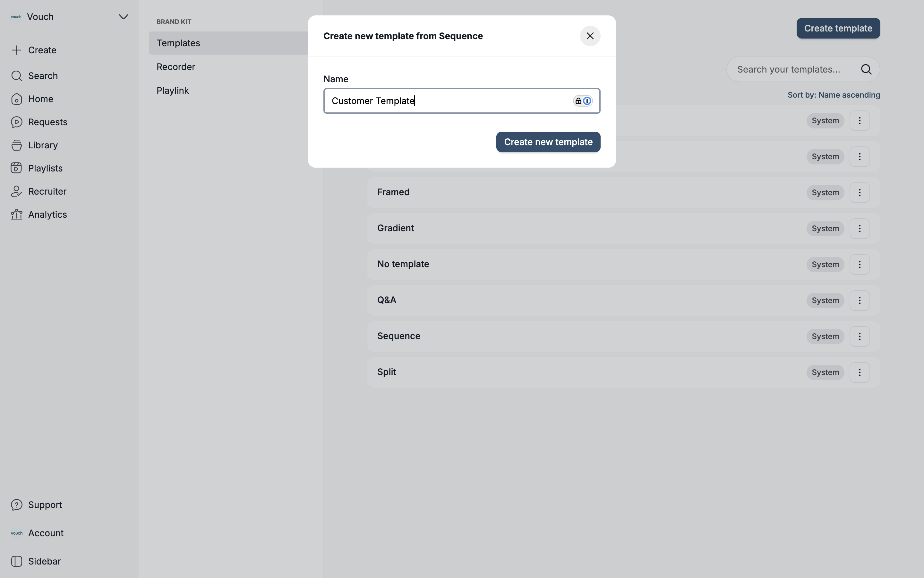Click the Create template button at top right
Screen dimensions: 924x578
pyautogui.click(x=838, y=28)
